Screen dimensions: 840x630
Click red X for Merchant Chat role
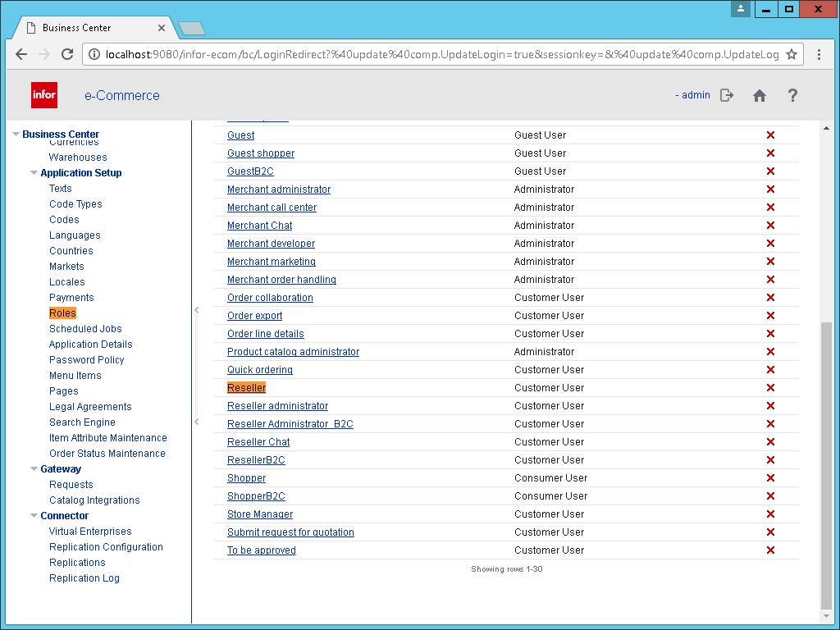pyautogui.click(x=770, y=226)
